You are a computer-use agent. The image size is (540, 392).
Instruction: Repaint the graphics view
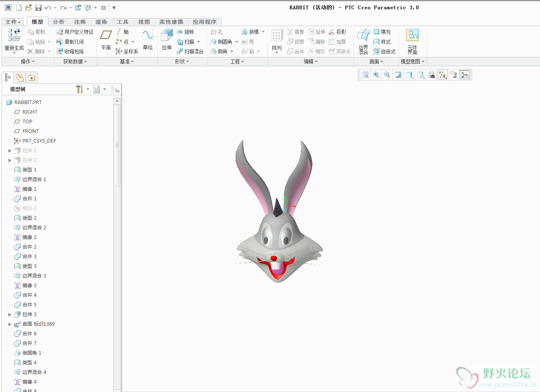(398, 75)
